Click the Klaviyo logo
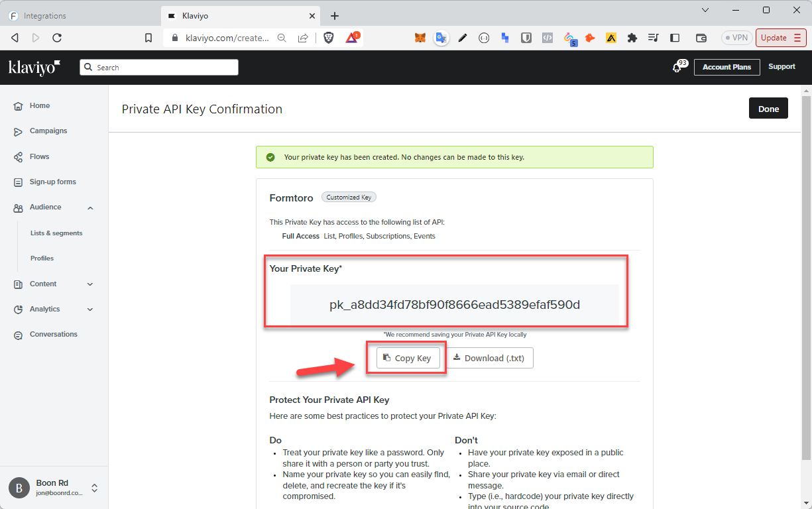 (x=34, y=67)
